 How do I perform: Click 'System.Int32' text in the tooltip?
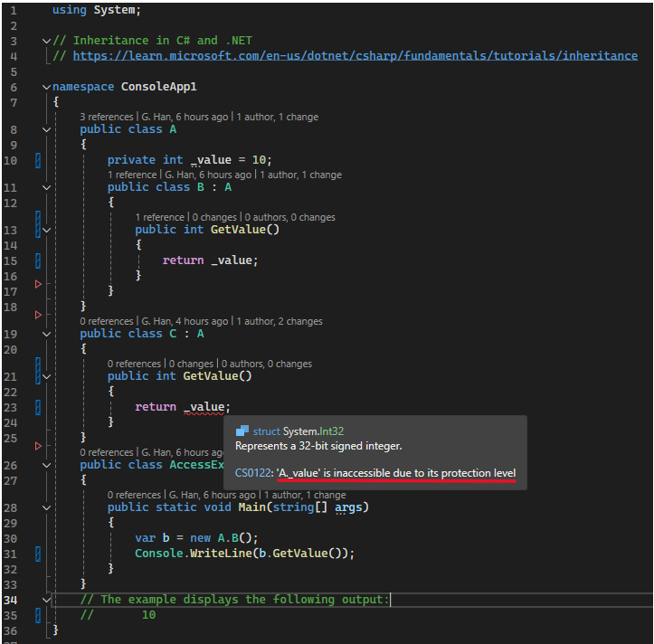(x=313, y=431)
